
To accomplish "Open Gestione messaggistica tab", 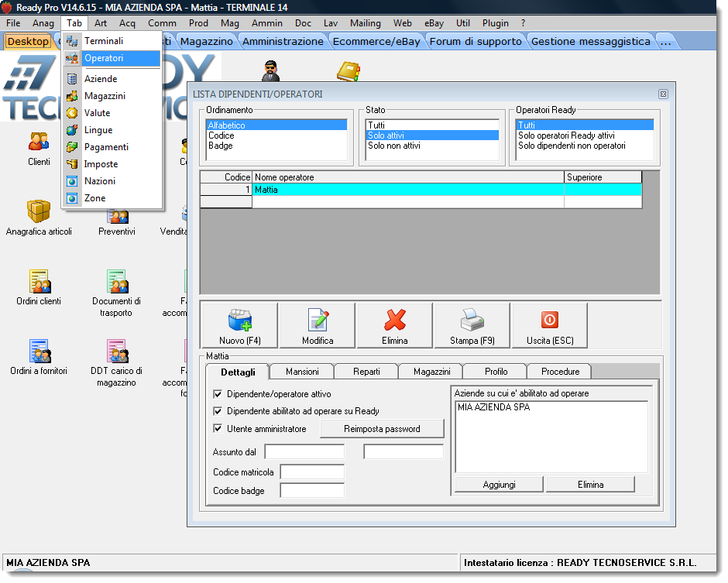I will point(591,42).
